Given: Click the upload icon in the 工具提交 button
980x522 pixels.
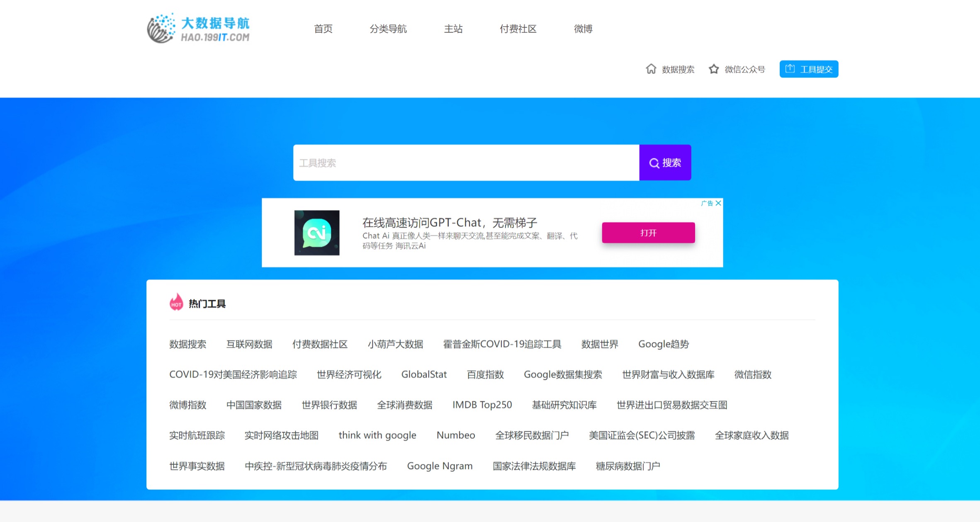Looking at the screenshot, I should [790, 69].
